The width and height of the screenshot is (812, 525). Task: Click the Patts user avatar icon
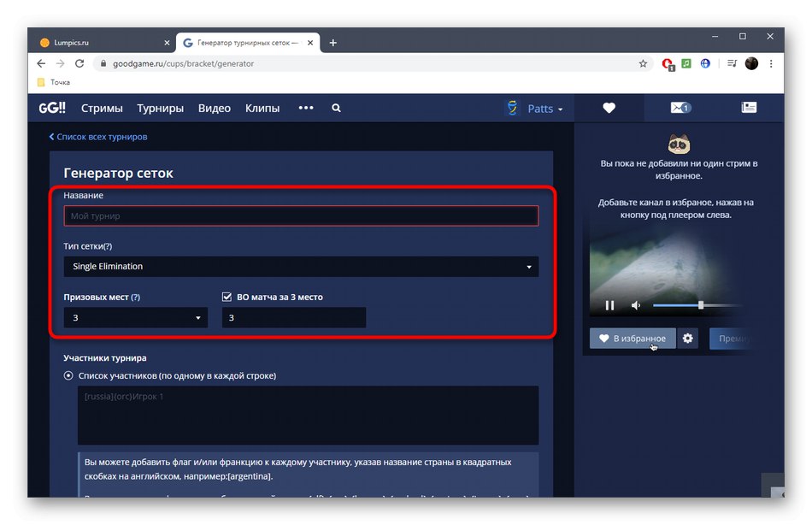coord(512,108)
